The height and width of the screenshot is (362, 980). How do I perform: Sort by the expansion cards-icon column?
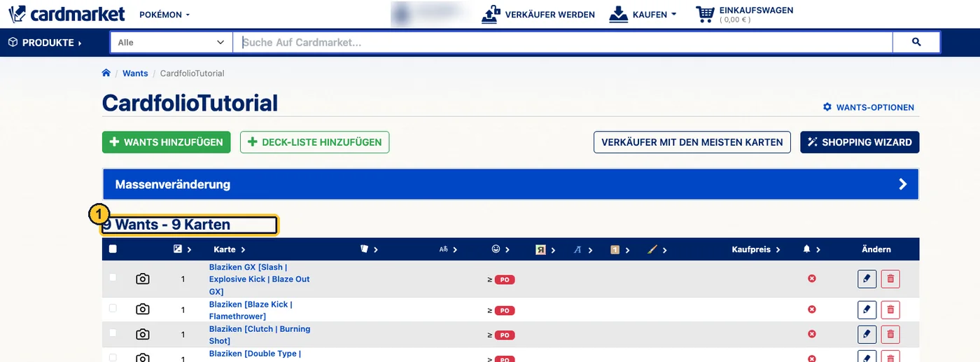tap(369, 249)
